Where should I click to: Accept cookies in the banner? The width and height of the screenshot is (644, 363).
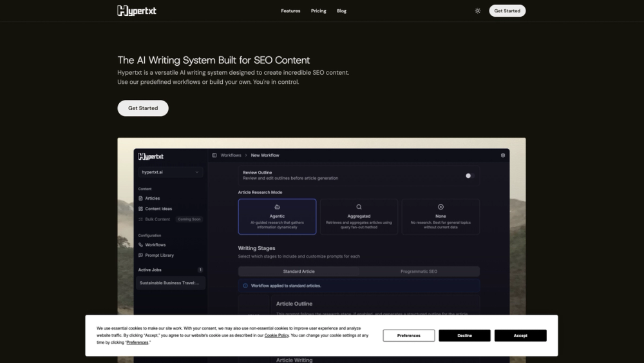(x=520, y=335)
